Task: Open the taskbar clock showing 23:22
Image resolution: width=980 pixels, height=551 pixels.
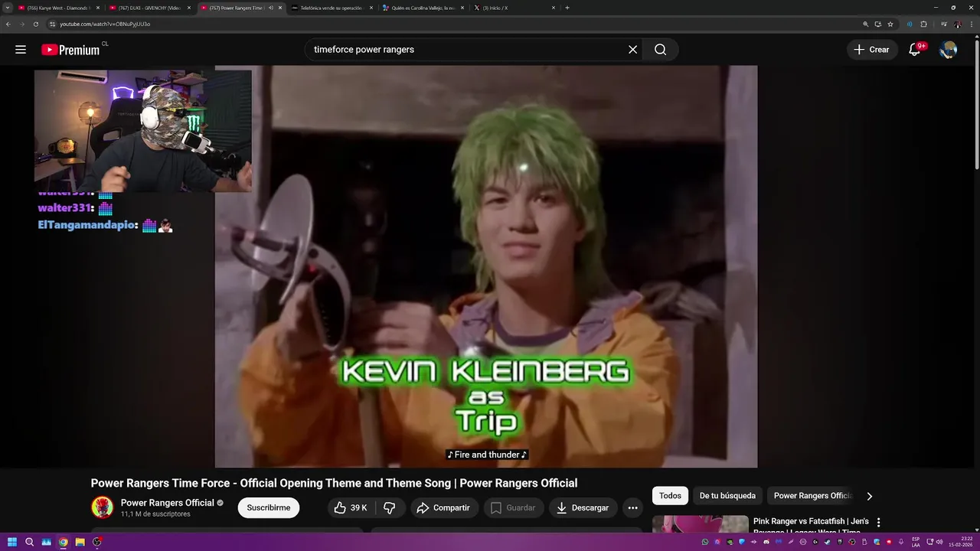Action: tap(962, 542)
